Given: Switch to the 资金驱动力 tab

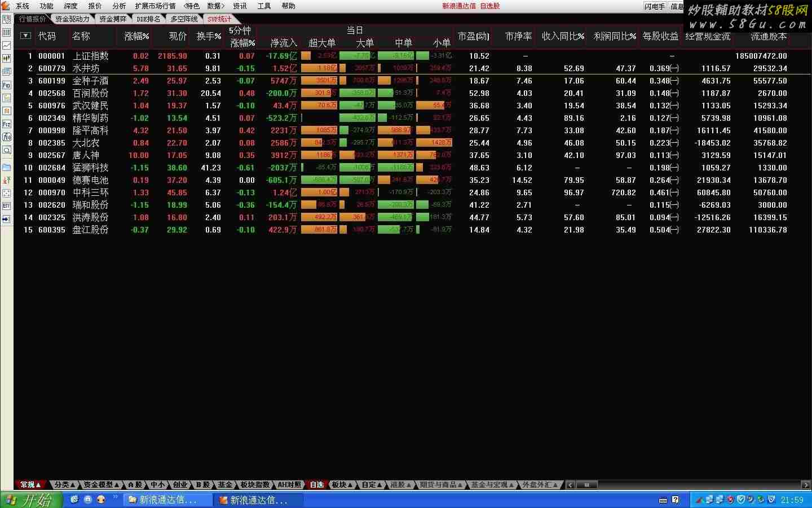Looking at the screenshot, I should [72, 19].
